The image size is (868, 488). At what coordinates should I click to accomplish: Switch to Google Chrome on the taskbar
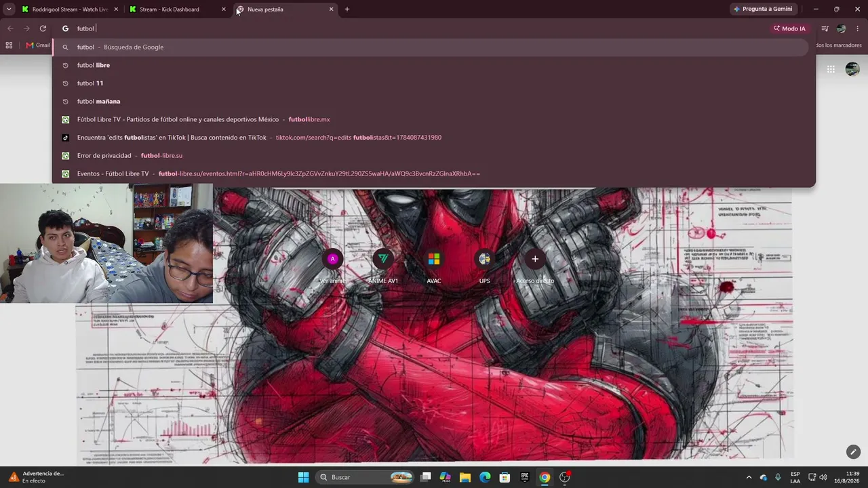(545, 477)
